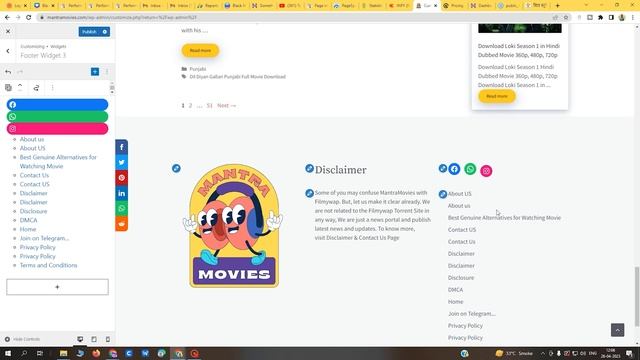
Task: Click the block type copy icon
Action: pos(8,88)
